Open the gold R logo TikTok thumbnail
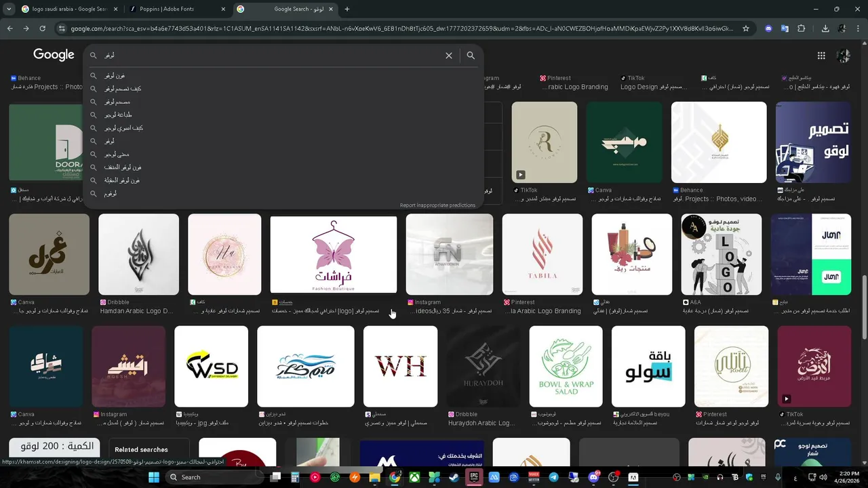Viewport: 868px width, 488px height. coord(545,142)
